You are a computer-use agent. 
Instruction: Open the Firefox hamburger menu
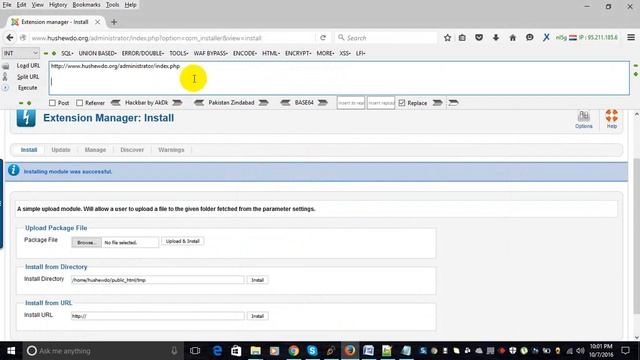click(x=631, y=38)
